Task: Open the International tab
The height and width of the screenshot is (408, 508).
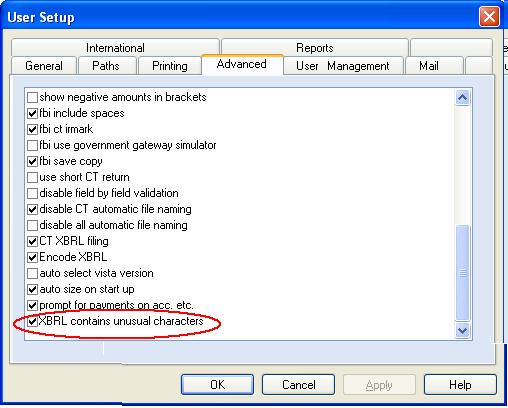Action: point(115,48)
